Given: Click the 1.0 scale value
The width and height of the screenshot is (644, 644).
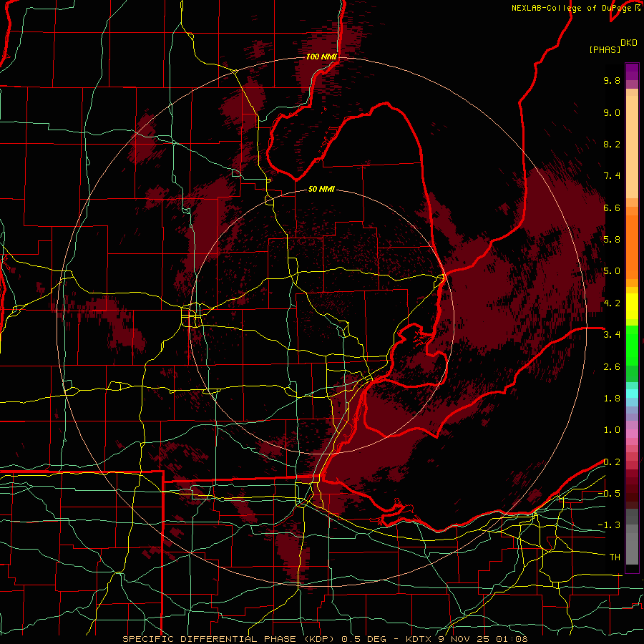Looking at the screenshot, I should 612,430.
